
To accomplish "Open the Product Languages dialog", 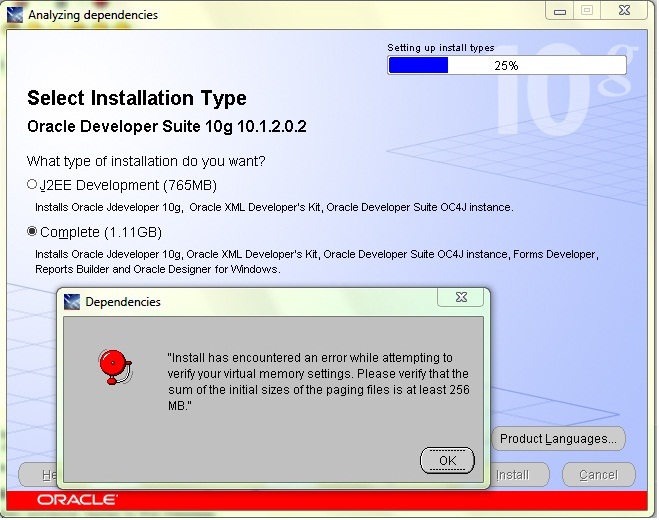I will click(x=560, y=438).
